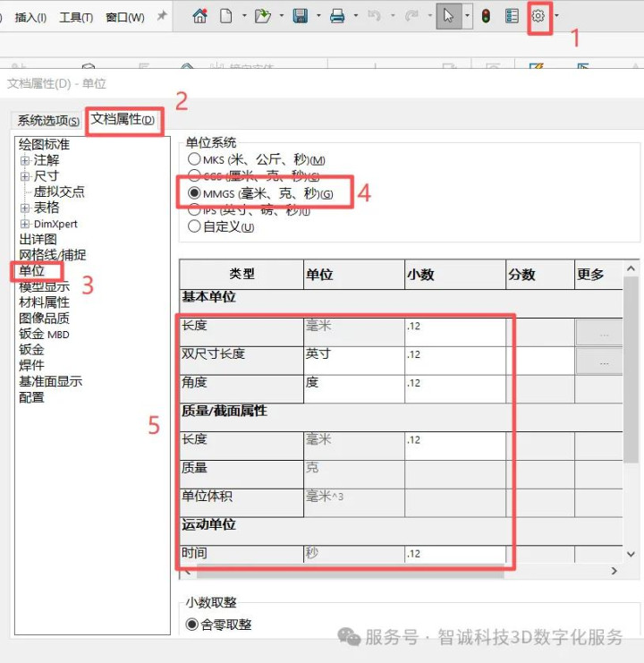
Task: Select 虚拟交点 in the tree
Action: 59,192
